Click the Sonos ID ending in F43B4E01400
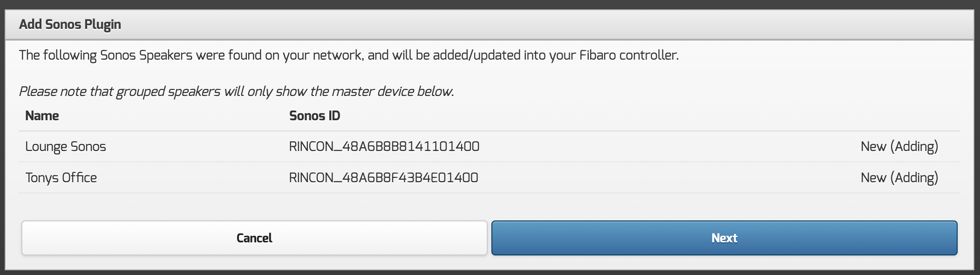The image size is (980, 275). [x=383, y=178]
